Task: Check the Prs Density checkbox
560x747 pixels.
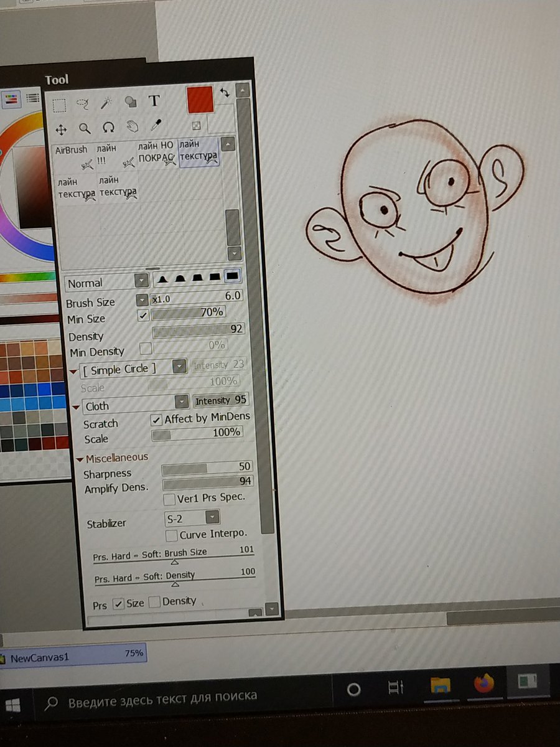Action: tap(154, 602)
